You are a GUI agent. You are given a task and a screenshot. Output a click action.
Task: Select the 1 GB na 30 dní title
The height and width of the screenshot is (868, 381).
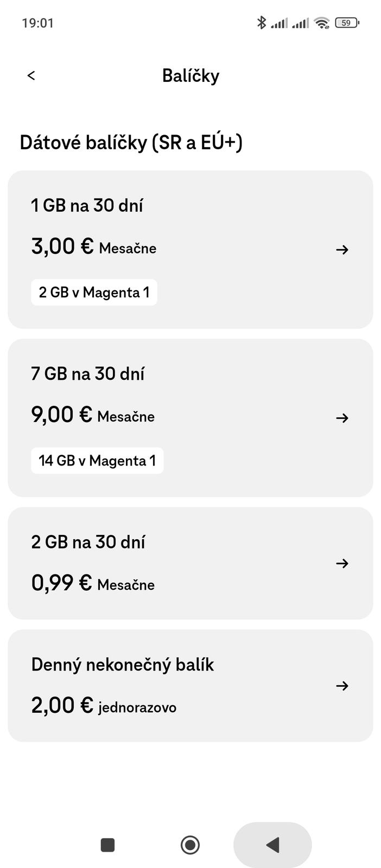point(87,206)
